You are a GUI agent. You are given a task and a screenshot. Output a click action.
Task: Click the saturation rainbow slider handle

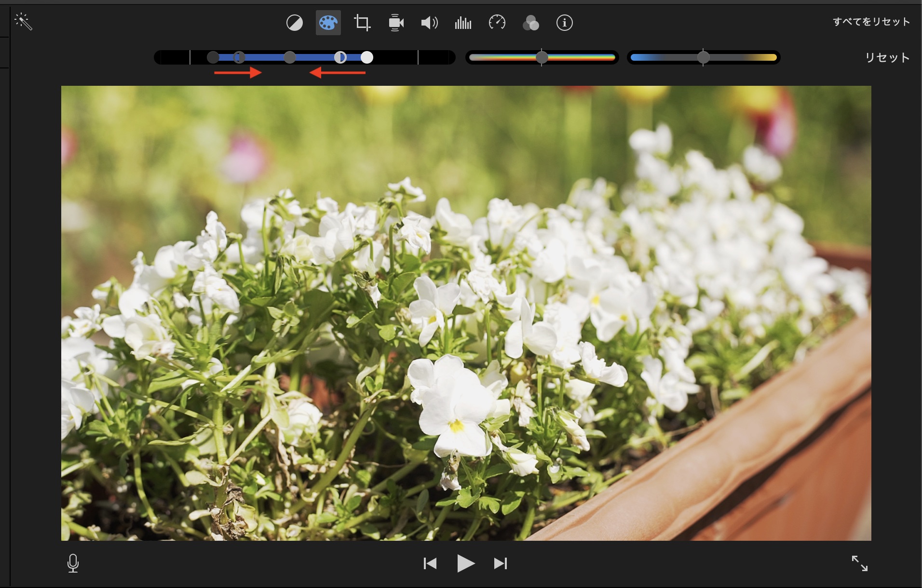pyautogui.click(x=542, y=58)
